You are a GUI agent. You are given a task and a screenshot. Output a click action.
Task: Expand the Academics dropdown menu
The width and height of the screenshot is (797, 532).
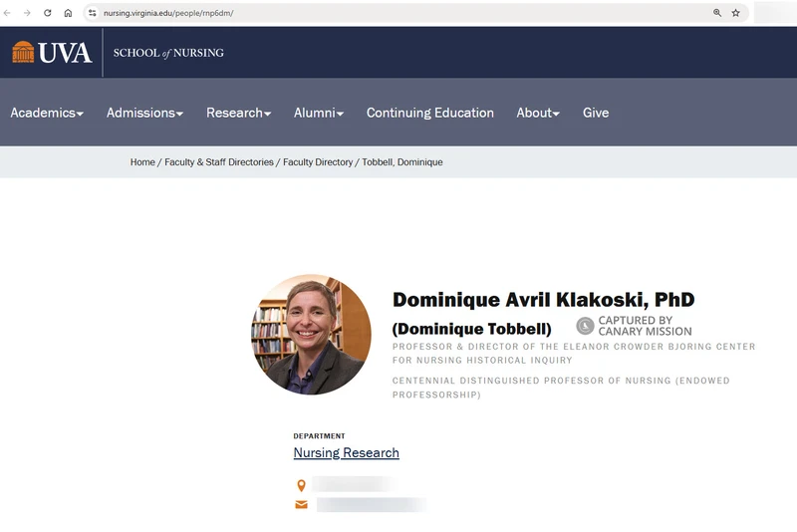pyautogui.click(x=47, y=113)
